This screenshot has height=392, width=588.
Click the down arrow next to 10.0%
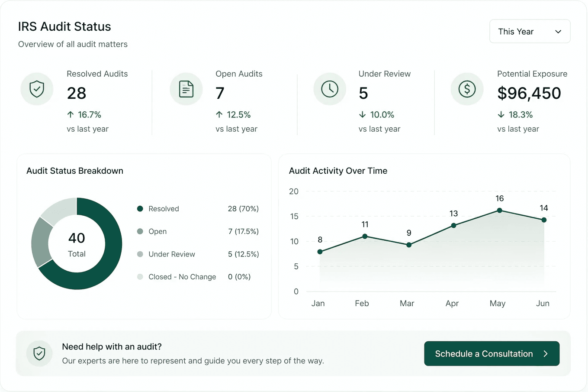(x=363, y=114)
